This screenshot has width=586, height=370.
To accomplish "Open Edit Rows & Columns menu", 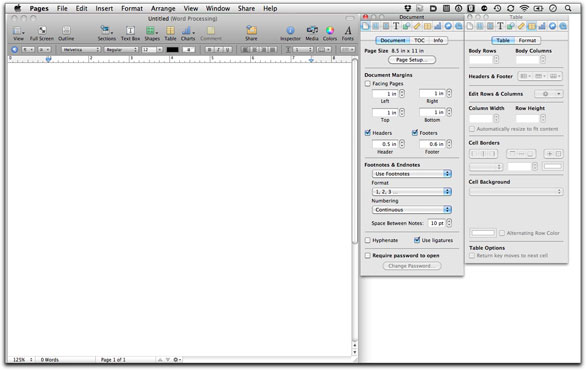I will coord(549,94).
